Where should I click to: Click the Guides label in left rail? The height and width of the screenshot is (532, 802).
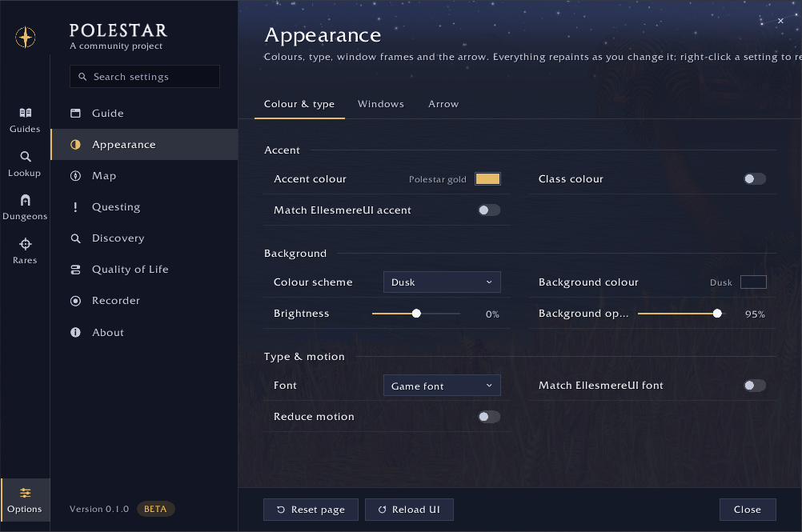point(25,130)
